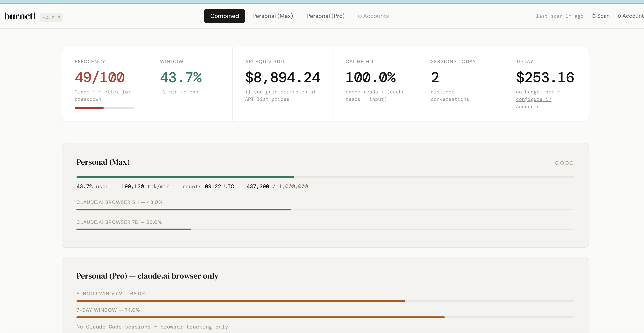
Task: Click the 'CLAUDE.AI BROWSER 5H — 43.0%' label
Action: click(119, 202)
